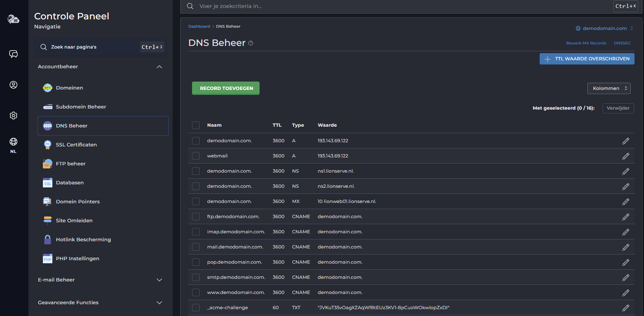Screen dimensions: 644x316
Task: Edit the www.demodomain.com CNAME record
Action: pos(626,293)
